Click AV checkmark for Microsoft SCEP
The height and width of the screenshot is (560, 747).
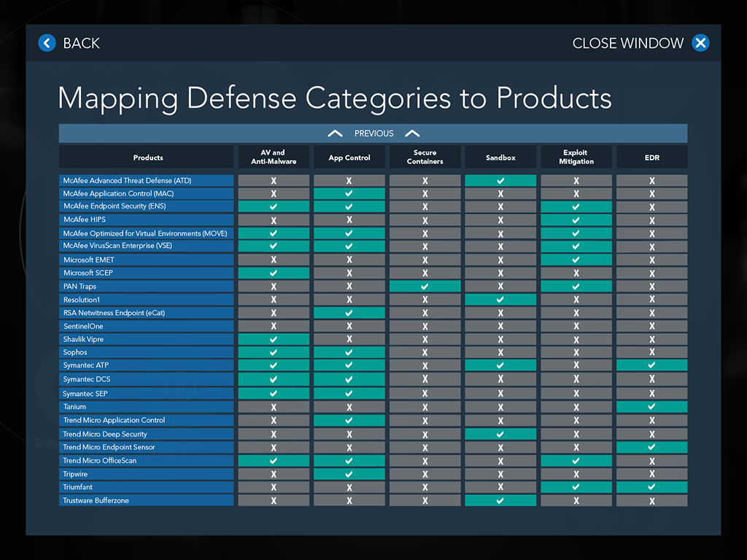274,273
